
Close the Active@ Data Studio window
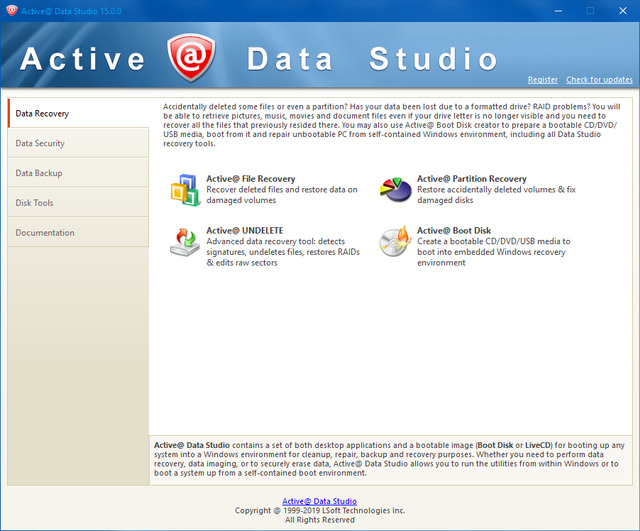[622, 11]
